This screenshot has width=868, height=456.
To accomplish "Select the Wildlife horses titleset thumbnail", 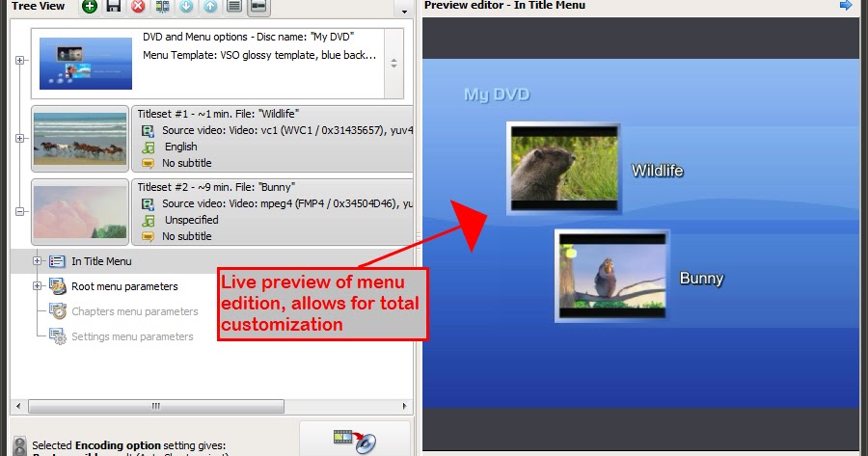I will (80, 139).
